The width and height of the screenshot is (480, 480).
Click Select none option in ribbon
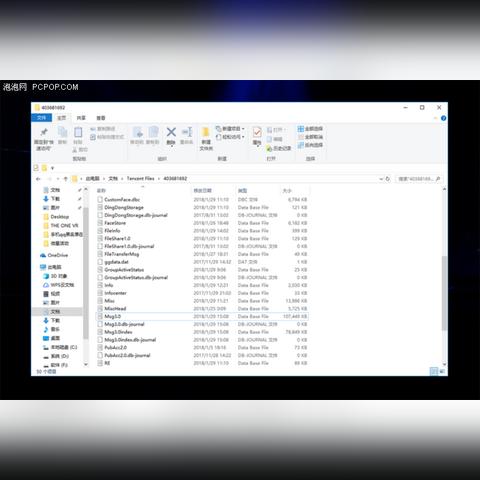(310, 137)
